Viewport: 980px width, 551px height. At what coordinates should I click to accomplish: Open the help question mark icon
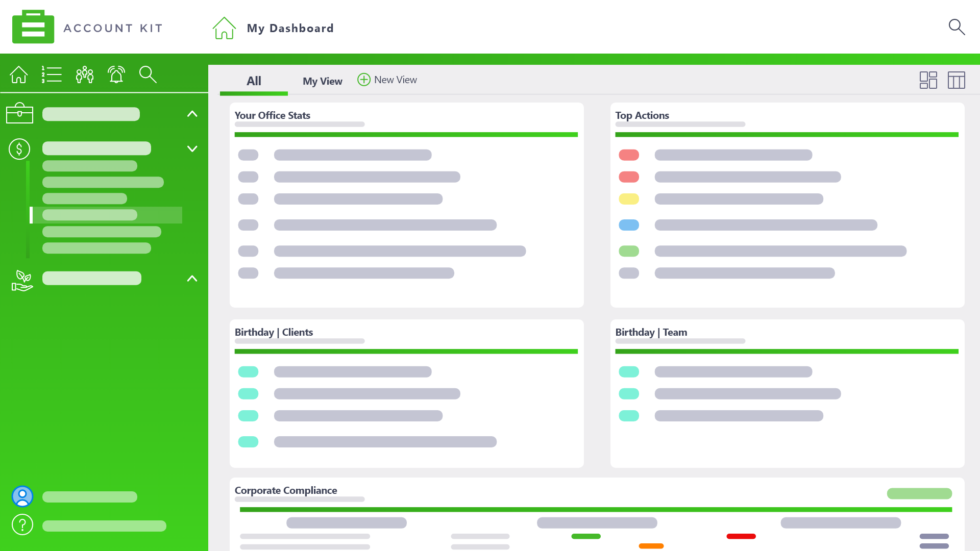(22, 524)
